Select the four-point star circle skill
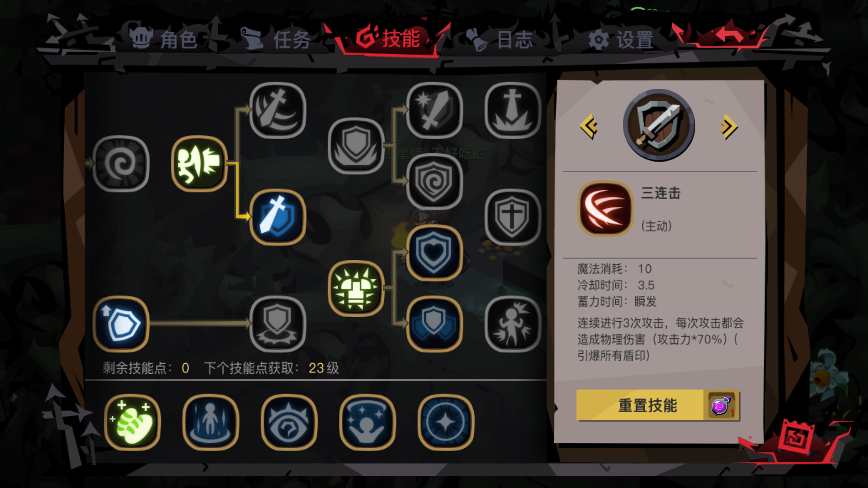This screenshot has height=488, width=868. coord(446,422)
